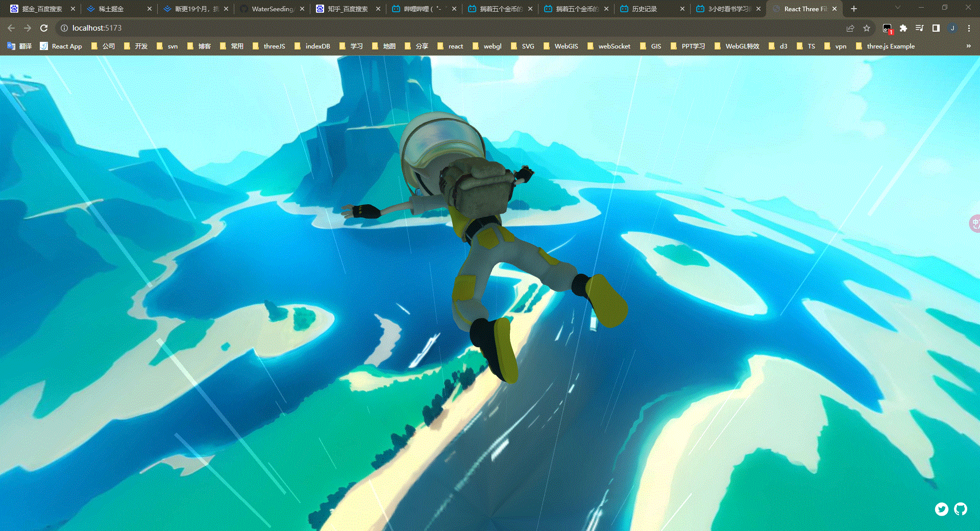Go back to the previous page
The width and height of the screenshot is (980, 531).
(11, 28)
